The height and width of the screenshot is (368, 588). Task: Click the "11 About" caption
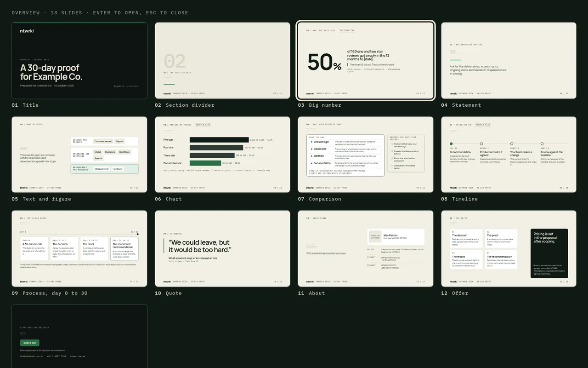tap(311, 293)
